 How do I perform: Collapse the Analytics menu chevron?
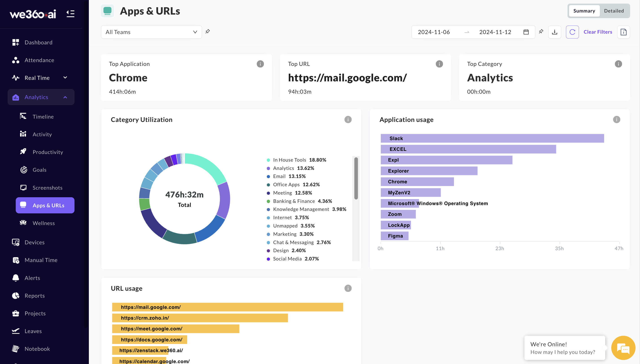coord(65,97)
